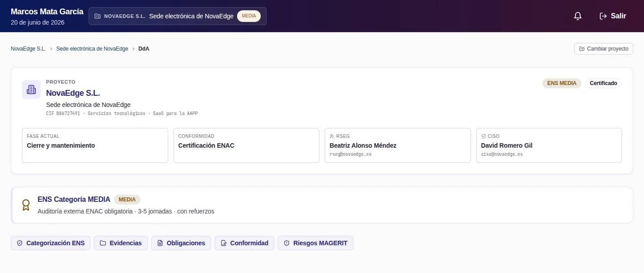
Task: Click the date 20 de junio de 2026
Action: pos(38,22)
